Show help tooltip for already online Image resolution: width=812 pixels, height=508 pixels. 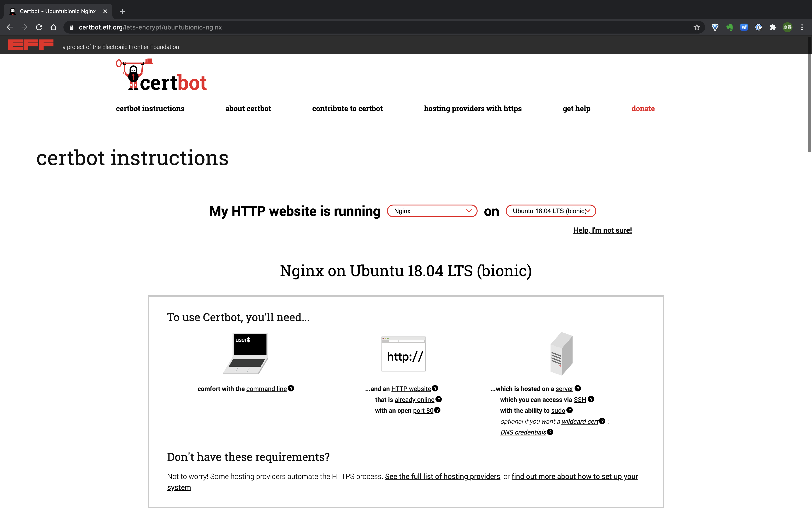click(439, 399)
